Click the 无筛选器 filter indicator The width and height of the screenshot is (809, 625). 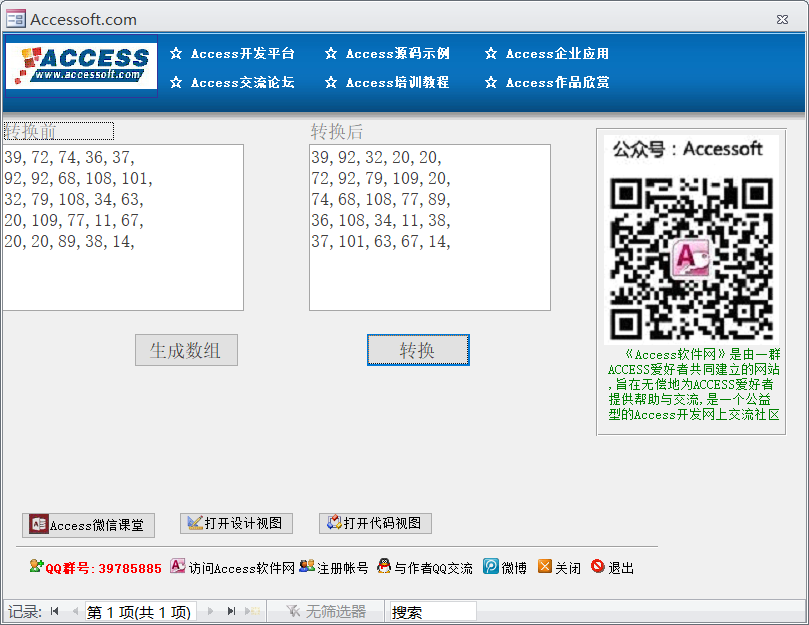coord(326,612)
